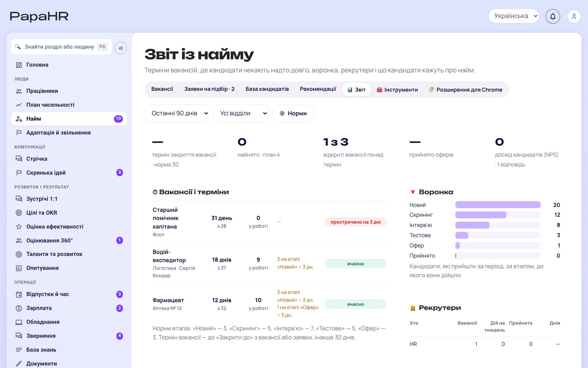
Task: Click the Зарплата money icon
Action: (19, 308)
